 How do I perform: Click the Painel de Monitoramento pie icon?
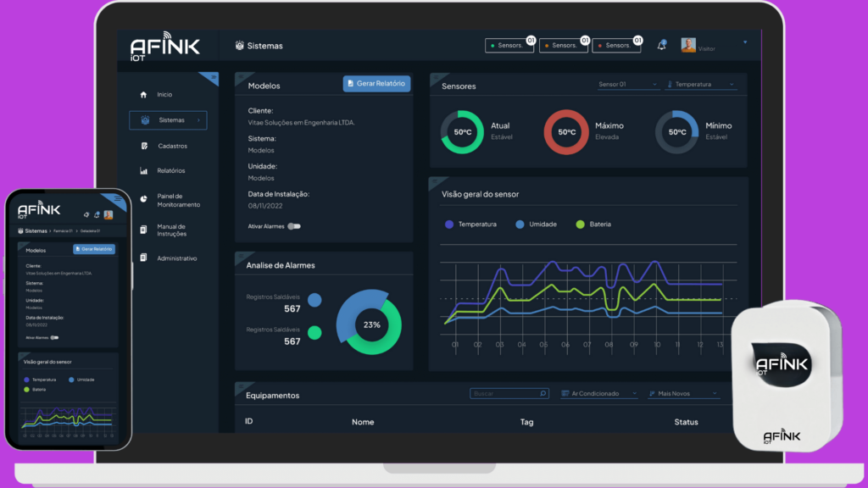143,199
